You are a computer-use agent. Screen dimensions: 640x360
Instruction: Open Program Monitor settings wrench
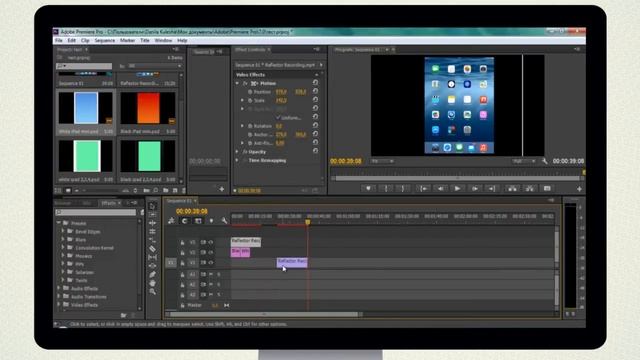(545, 161)
